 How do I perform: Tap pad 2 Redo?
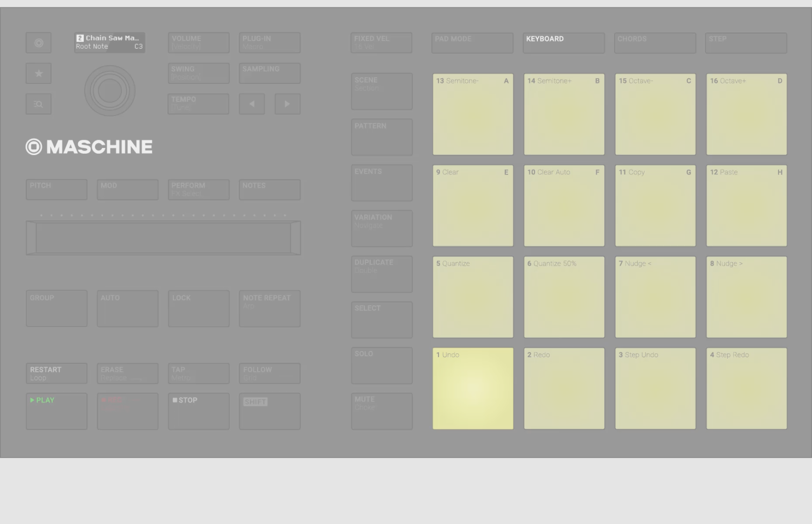pyautogui.click(x=564, y=389)
